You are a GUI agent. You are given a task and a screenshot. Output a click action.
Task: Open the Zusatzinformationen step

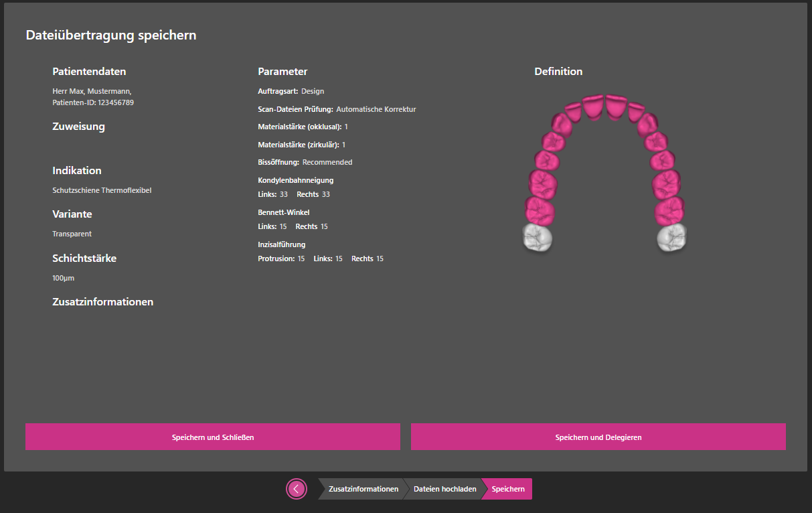[363, 489]
